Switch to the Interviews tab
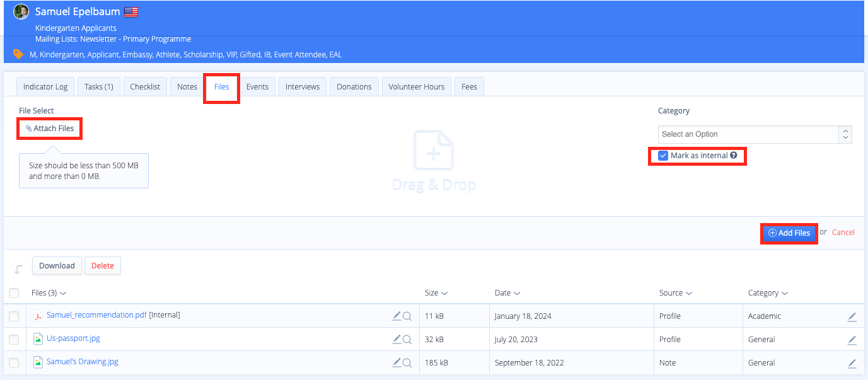 tap(303, 87)
